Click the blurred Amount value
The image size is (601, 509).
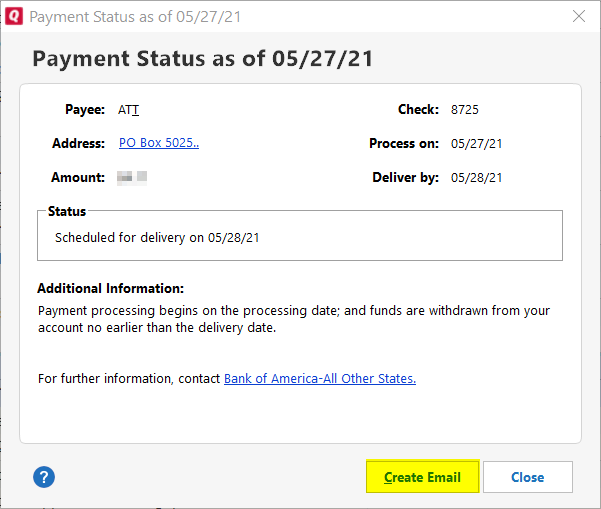point(132,177)
